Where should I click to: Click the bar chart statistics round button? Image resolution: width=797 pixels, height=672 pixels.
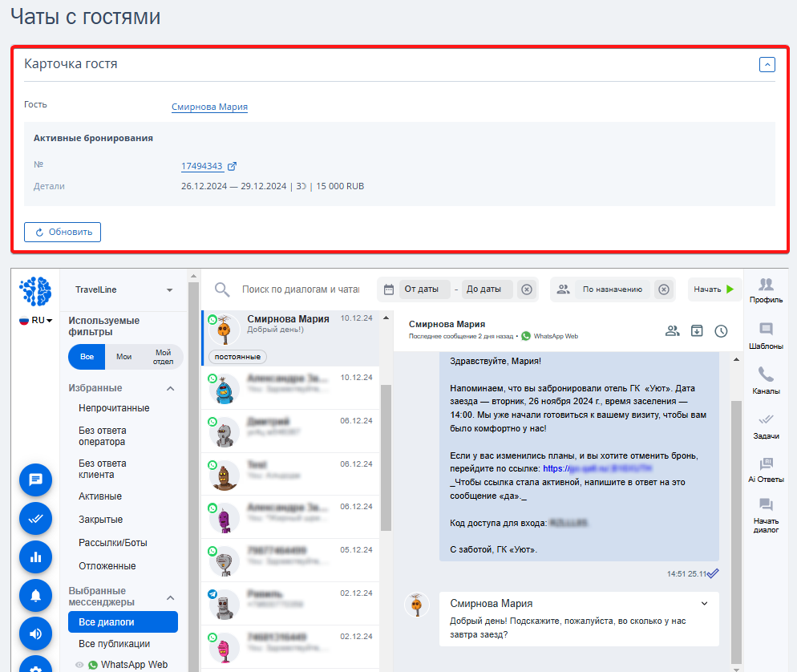pos(35,557)
